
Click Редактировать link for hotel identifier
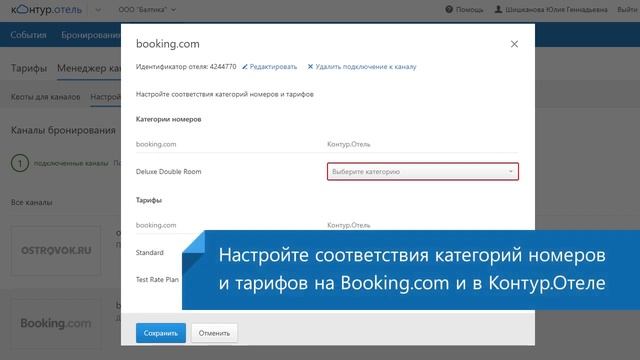[x=273, y=67]
